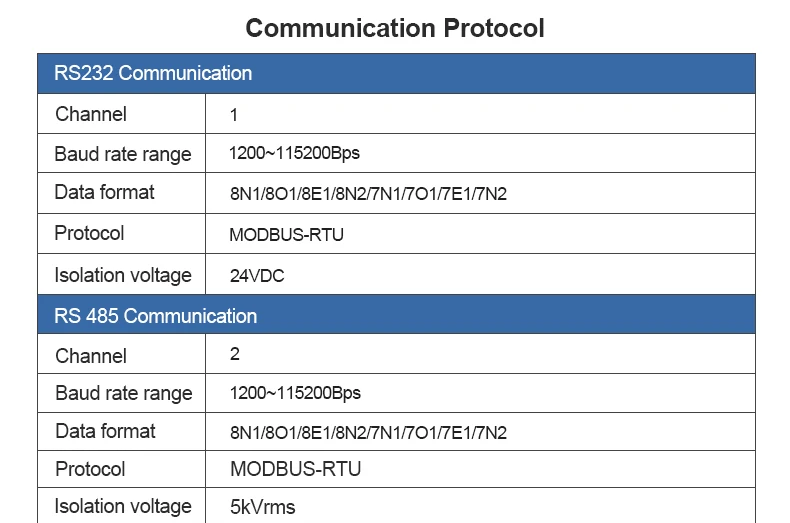
Task: Select the RS232 Communication header row
Action: tap(396, 74)
